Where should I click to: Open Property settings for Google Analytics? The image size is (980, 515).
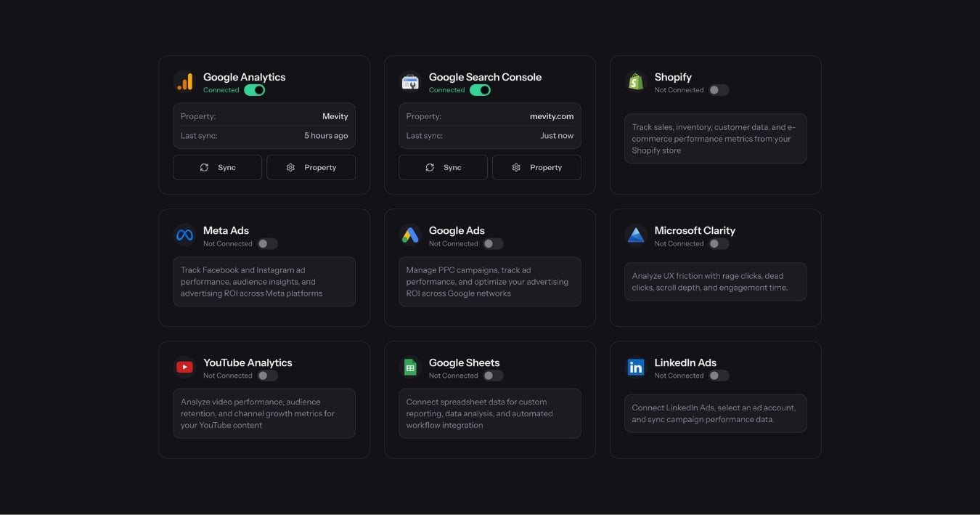(x=311, y=167)
